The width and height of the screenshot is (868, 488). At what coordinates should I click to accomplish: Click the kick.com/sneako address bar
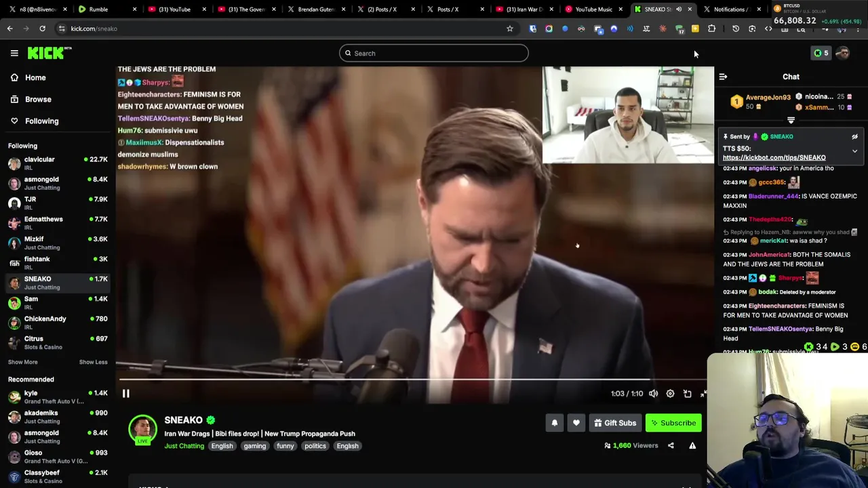point(285,28)
